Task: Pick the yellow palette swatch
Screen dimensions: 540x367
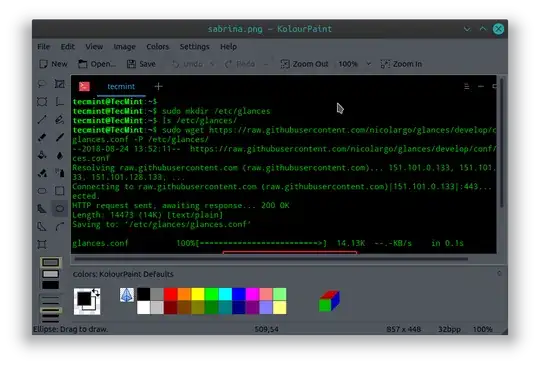Action: point(198,294)
